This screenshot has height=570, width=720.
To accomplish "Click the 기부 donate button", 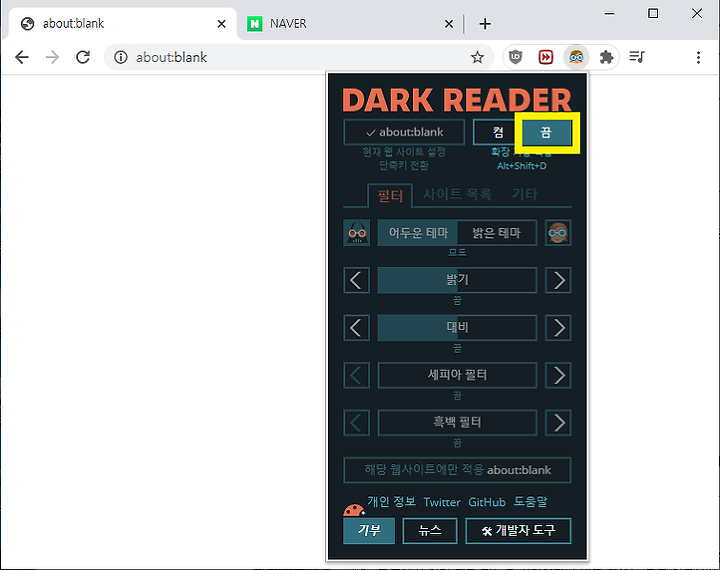I will [369, 530].
